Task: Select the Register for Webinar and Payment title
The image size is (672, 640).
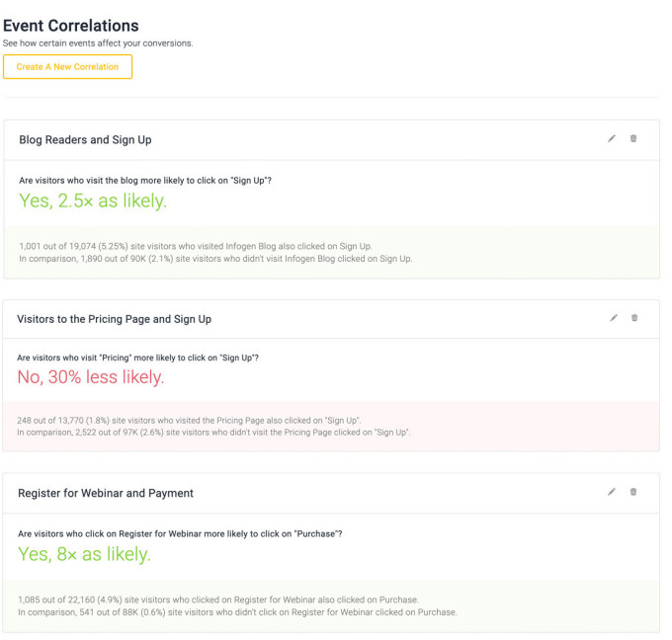Action: click(x=106, y=493)
